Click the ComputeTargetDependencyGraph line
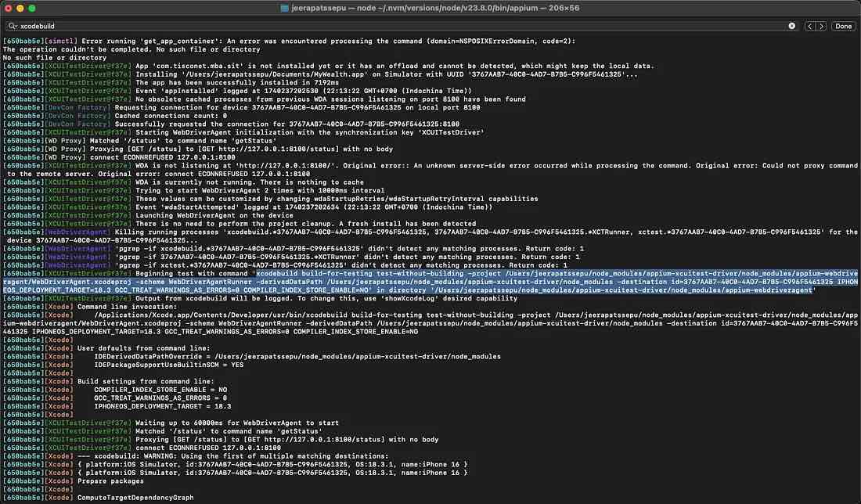The width and height of the screenshot is (861, 504). (x=135, y=498)
